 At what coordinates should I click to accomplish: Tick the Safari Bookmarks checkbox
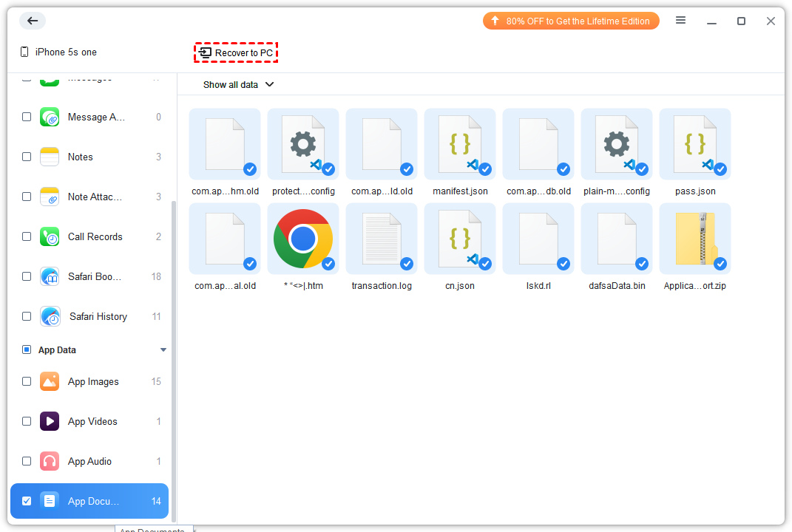coord(27,276)
